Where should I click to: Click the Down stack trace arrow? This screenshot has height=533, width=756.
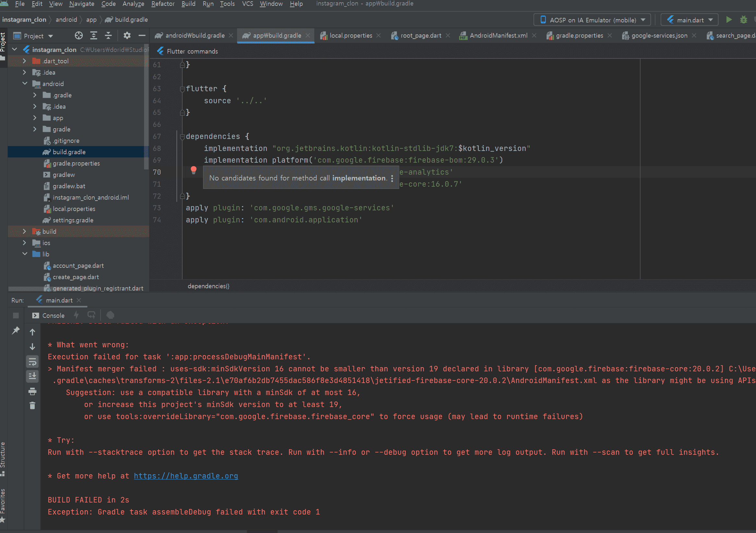pos(32,347)
